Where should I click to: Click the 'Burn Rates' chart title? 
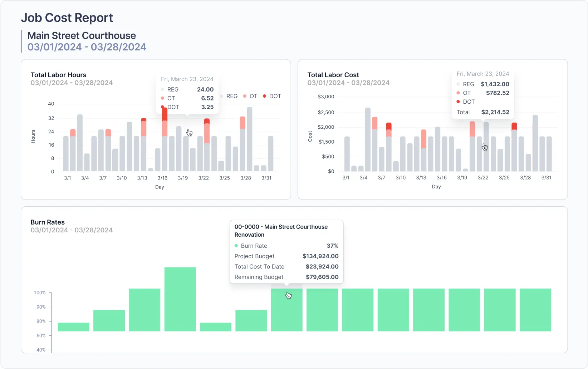pyautogui.click(x=48, y=222)
